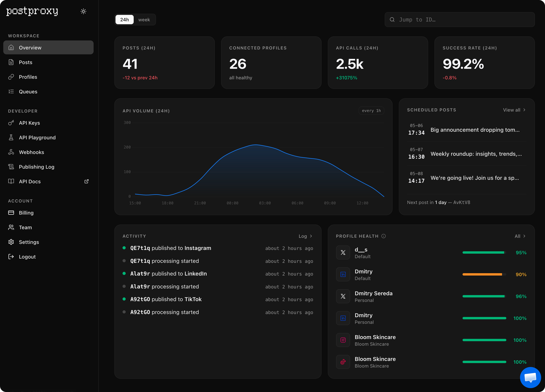Expand All profile health entries
Viewport: 545px width, 392px height.
tap(520, 236)
